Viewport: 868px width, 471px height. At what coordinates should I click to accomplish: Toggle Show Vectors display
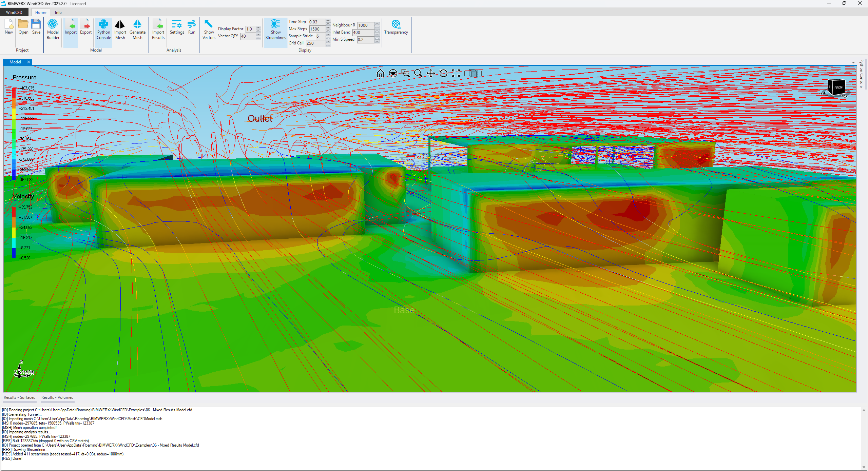(209, 29)
